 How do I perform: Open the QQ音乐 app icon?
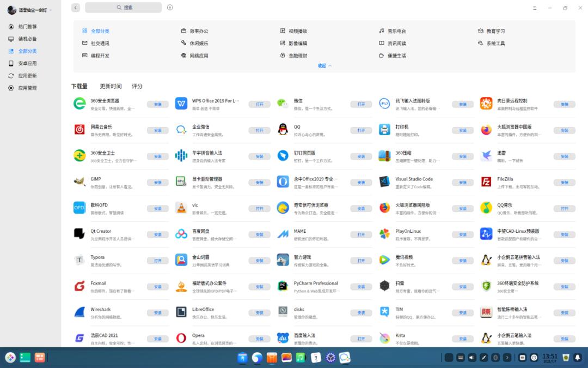point(486,208)
